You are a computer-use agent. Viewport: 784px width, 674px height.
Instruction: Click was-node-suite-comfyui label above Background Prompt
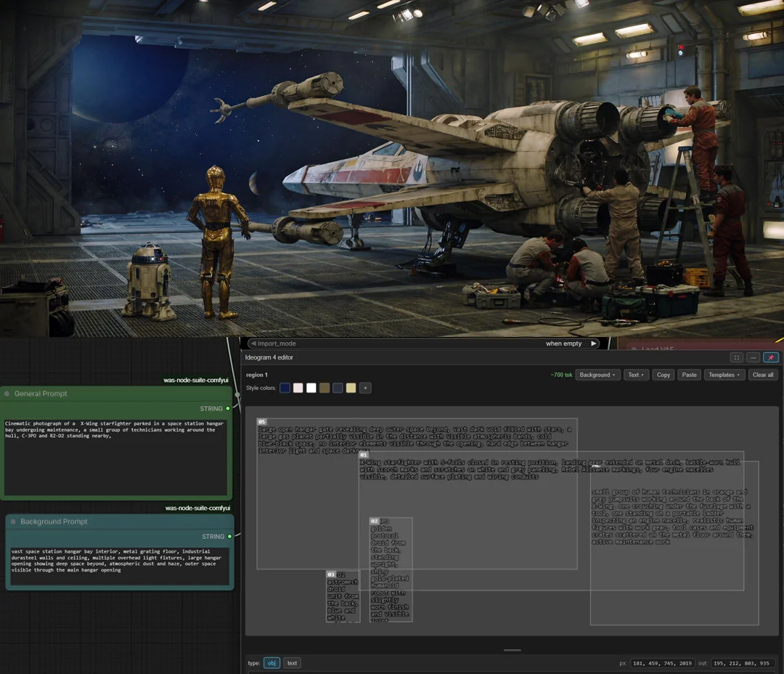(197, 508)
